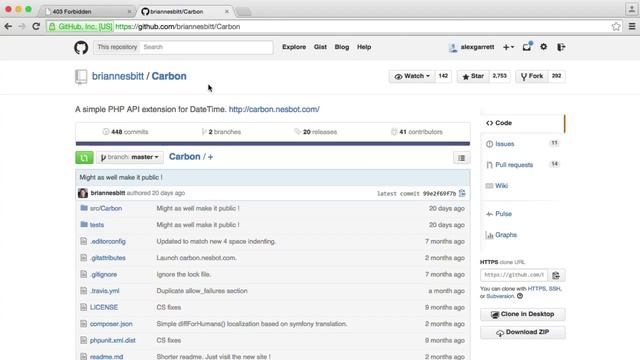Open the branch master dropdown
The image size is (640, 360).
coord(130,157)
